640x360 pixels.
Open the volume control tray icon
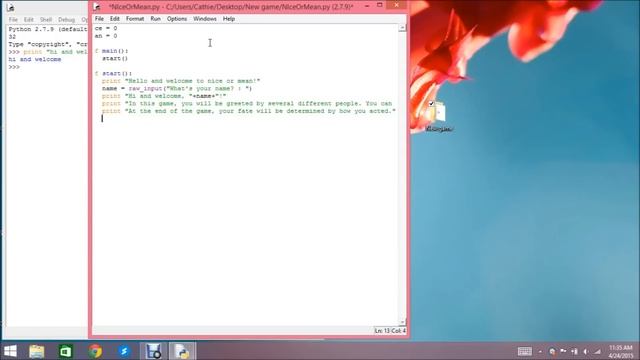586,351
